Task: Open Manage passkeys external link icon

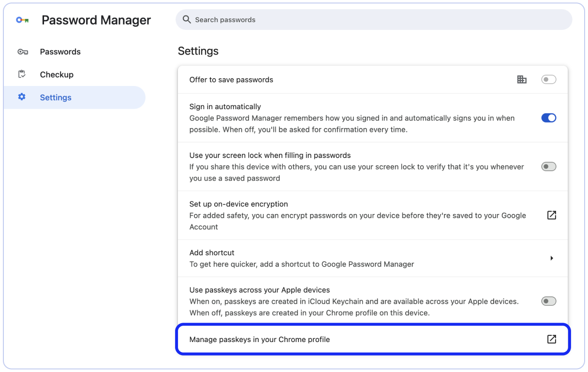Action: (551, 339)
